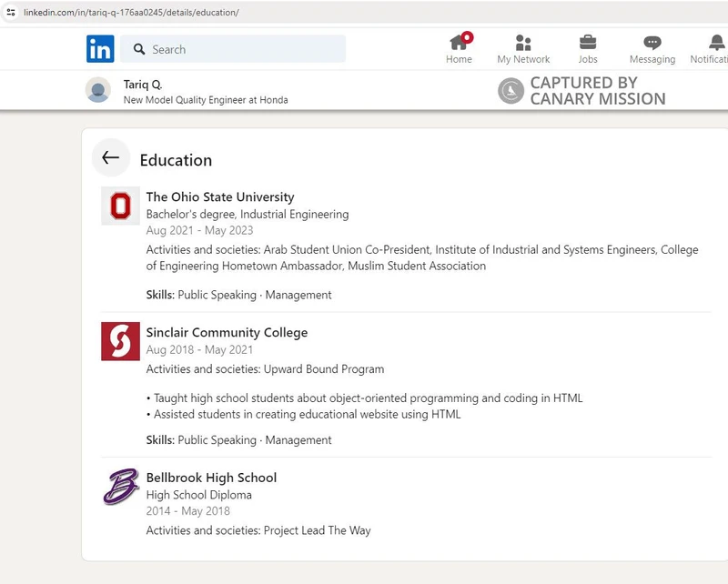Click the Education page heading

coord(175,160)
